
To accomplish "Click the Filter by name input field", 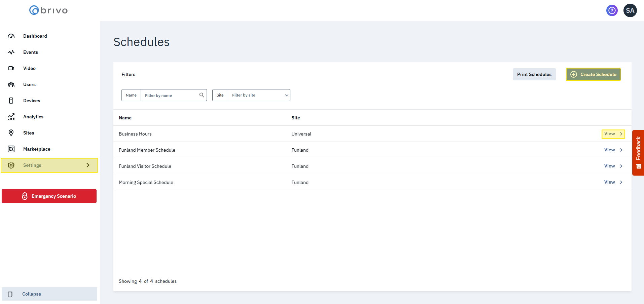I will [x=170, y=95].
